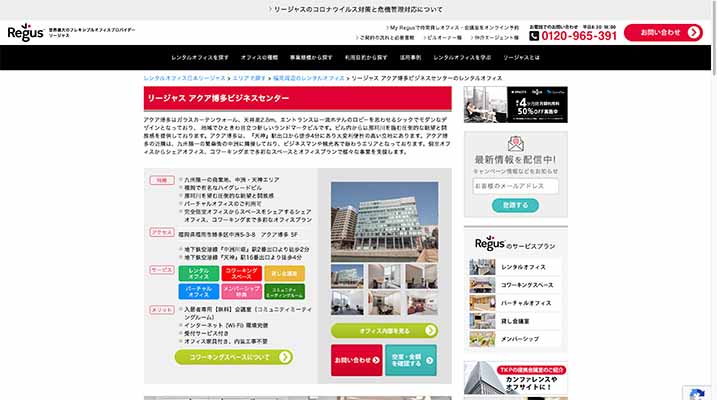Click the red お問い合わせ button in header

click(663, 32)
